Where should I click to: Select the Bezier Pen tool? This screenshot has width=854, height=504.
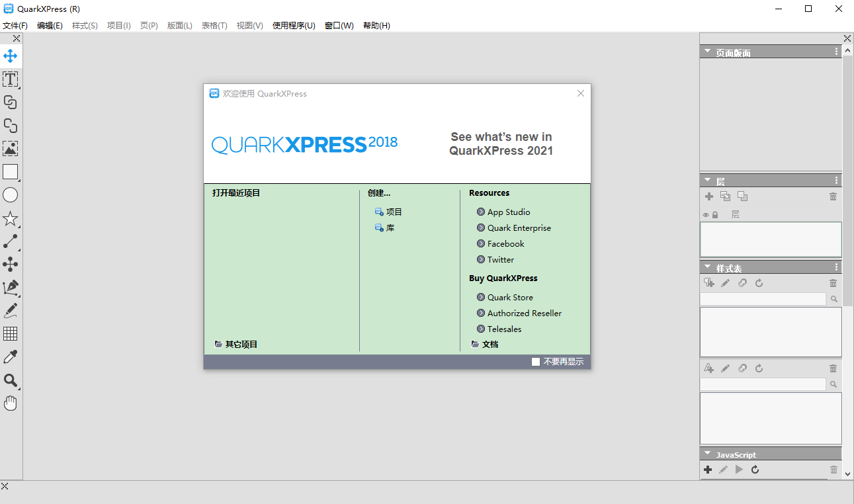click(10, 288)
